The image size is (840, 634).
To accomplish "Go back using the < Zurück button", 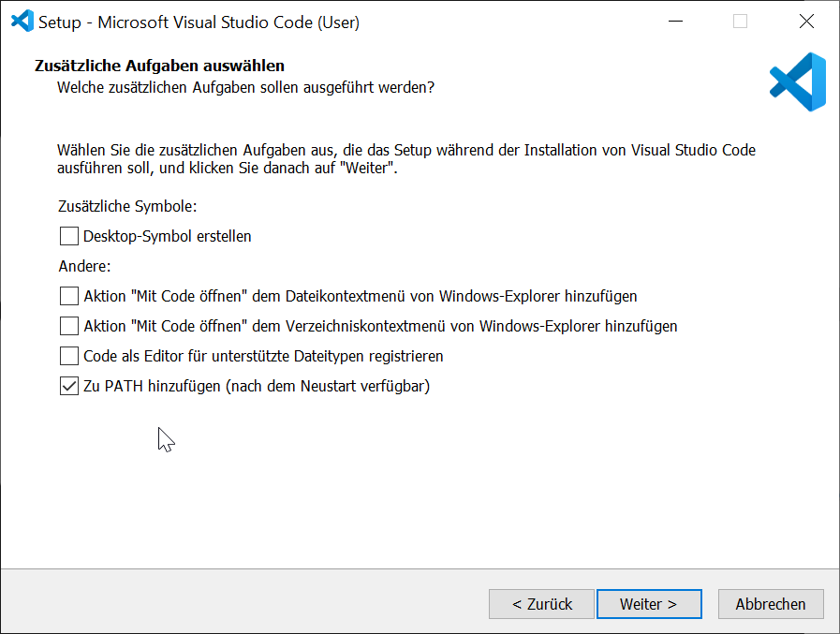I will click(x=541, y=604).
